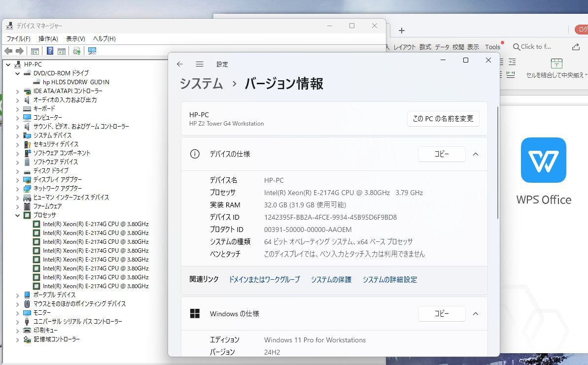
Task: Collapse the プロセッサ tree node
Action: (x=18, y=215)
